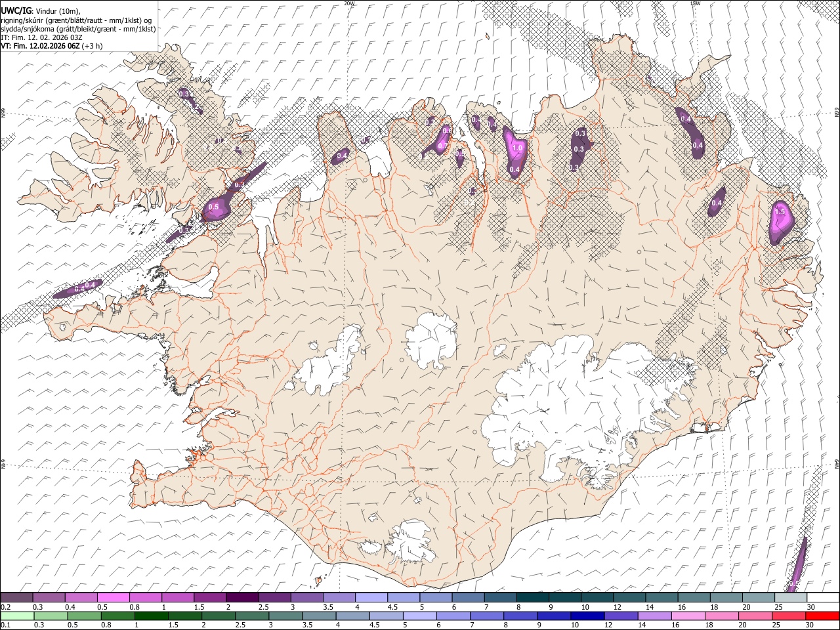Pick the darkest green 1–1.5 swatch, bottom legend

[152, 616]
